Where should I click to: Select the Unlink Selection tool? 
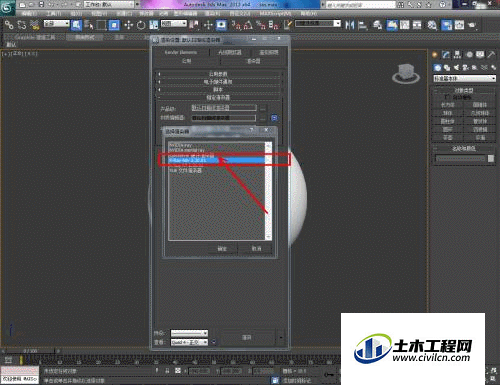(22, 25)
